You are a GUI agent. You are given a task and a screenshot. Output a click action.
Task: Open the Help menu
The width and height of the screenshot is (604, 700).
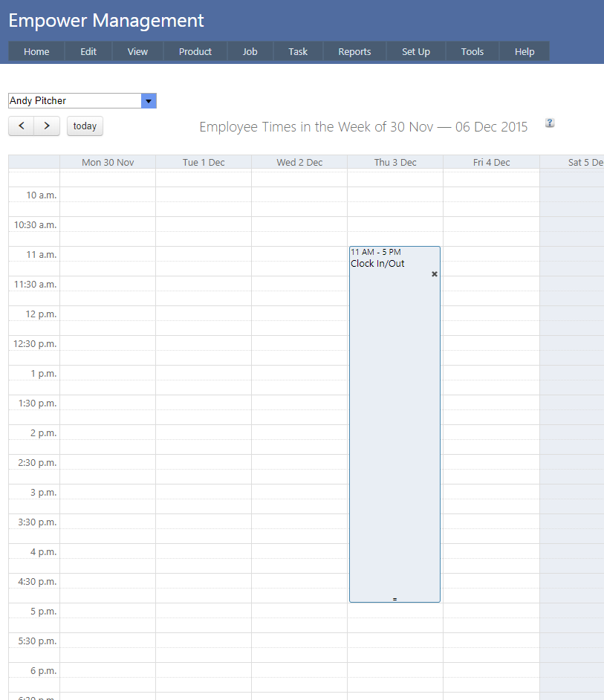click(525, 51)
